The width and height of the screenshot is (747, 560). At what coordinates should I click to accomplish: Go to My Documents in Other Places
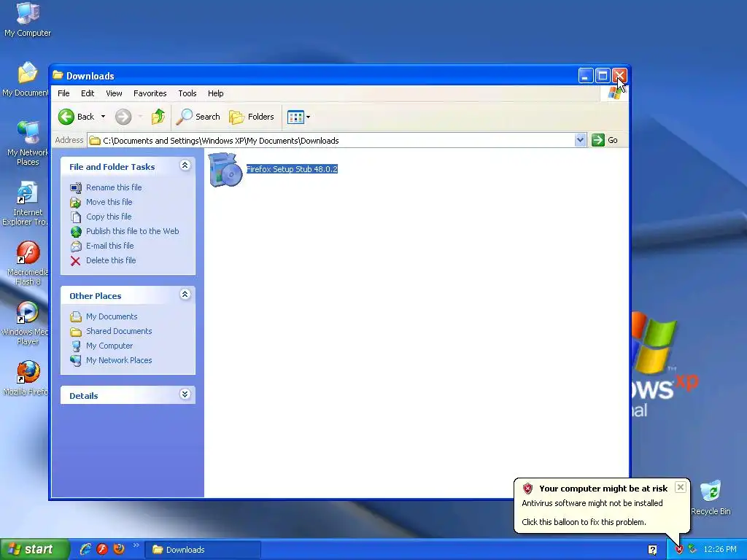(x=112, y=316)
